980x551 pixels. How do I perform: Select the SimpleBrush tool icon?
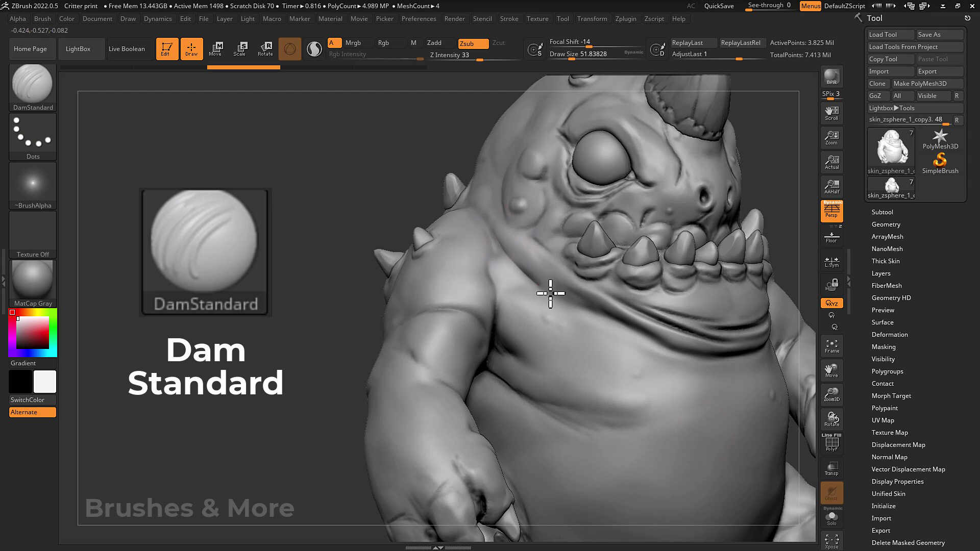coord(940,164)
